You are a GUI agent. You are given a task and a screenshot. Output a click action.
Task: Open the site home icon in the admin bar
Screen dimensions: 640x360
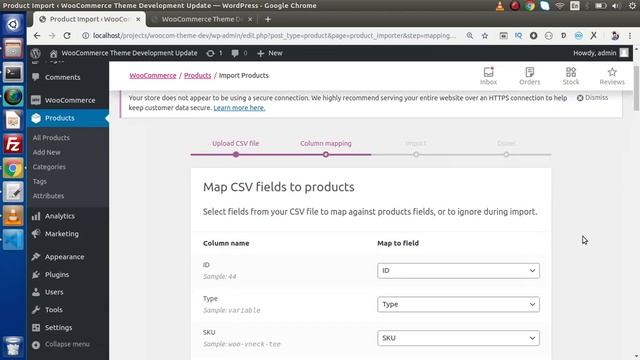tap(53, 53)
